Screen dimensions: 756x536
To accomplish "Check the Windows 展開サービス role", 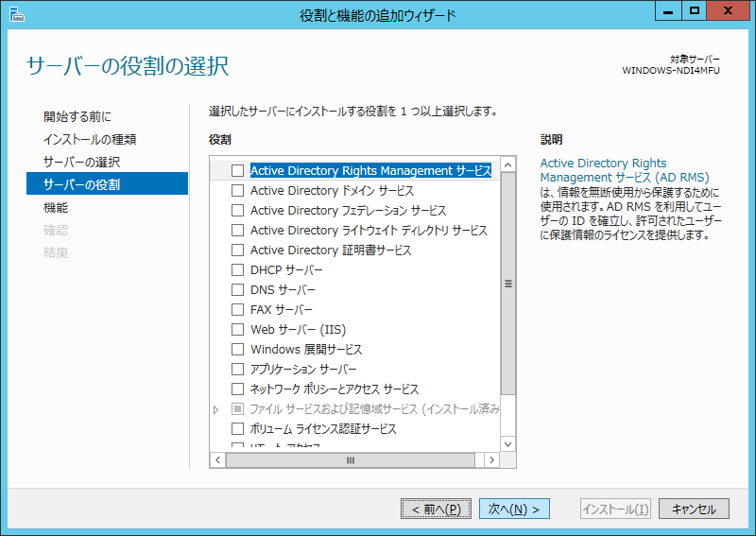I will pyautogui.click(x=237, y=350).
